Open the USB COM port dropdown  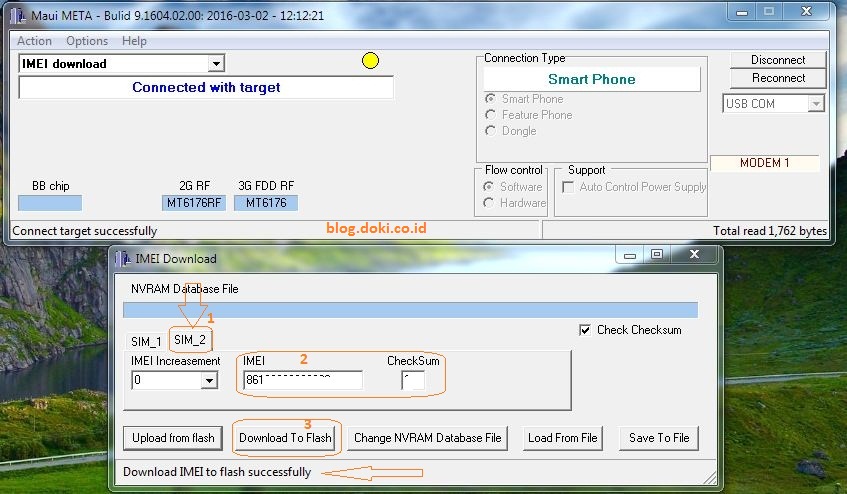816,104
